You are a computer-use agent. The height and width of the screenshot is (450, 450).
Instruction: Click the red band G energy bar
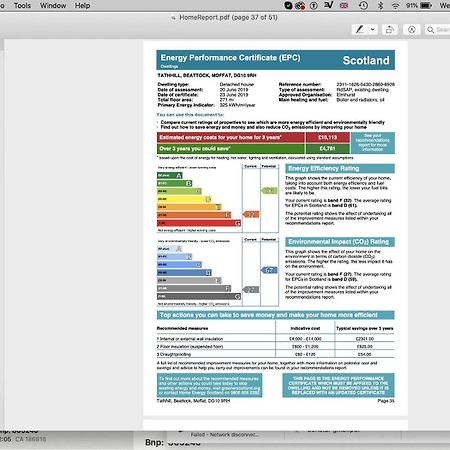[199, 223]
